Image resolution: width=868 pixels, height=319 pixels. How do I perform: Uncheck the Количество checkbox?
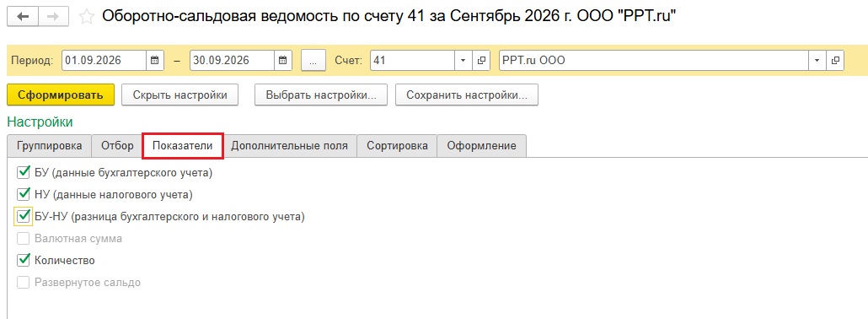pyautogui.click(x=24, y=260)
